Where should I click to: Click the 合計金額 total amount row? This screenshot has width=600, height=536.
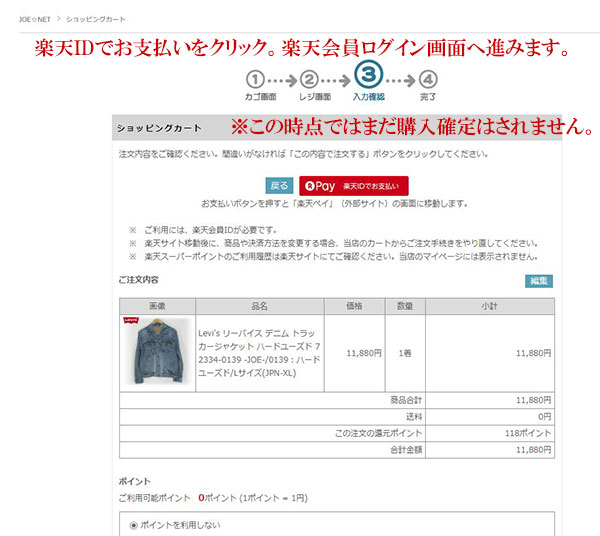337,450
